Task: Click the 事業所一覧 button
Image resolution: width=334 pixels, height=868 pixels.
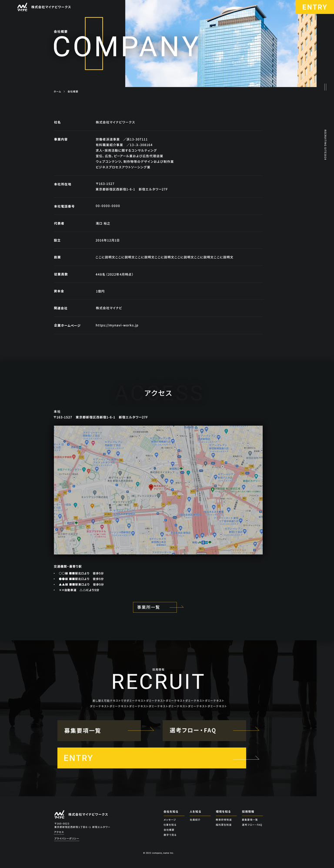Action: (x=154, y=607)
